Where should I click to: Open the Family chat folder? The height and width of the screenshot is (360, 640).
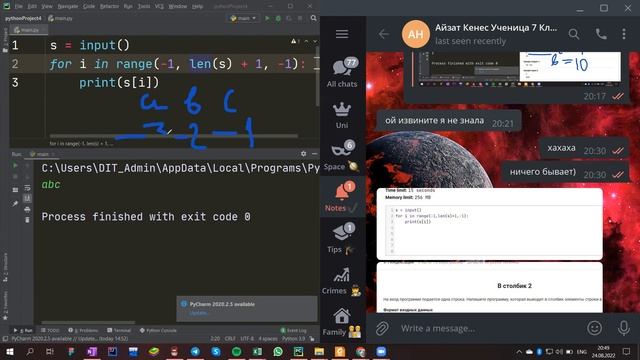(x=342, y=322)
